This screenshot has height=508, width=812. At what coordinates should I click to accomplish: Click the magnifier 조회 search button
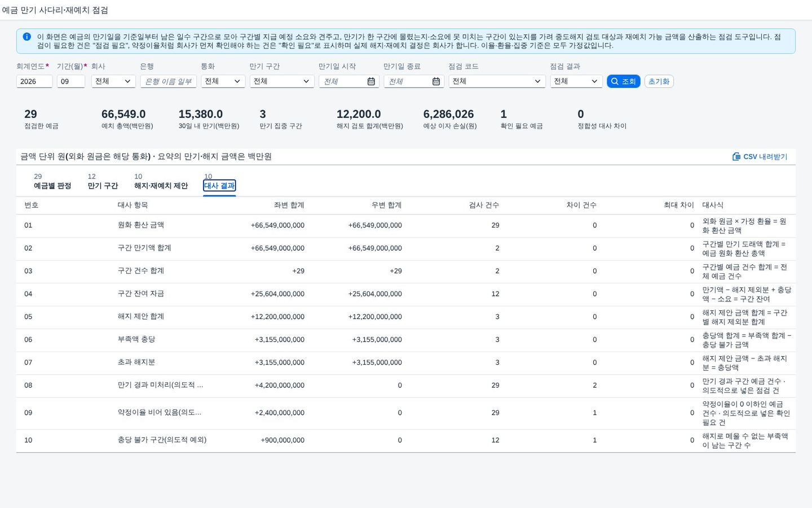click(623, 81)
